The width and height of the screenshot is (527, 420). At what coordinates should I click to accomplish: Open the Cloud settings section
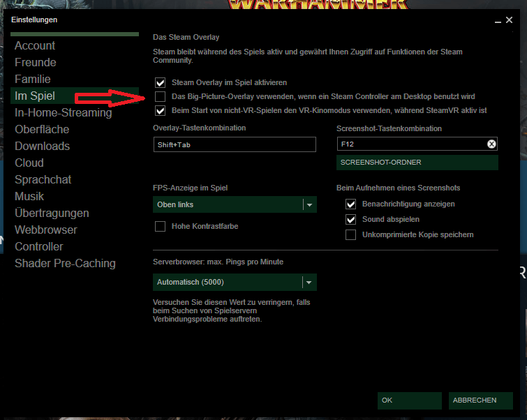(x=29, y=163)
